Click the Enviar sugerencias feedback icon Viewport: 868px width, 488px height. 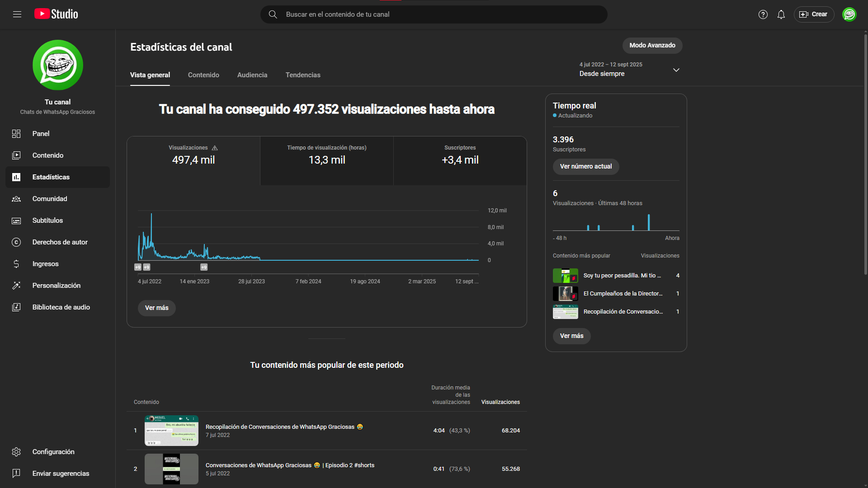tap(16, 474)
